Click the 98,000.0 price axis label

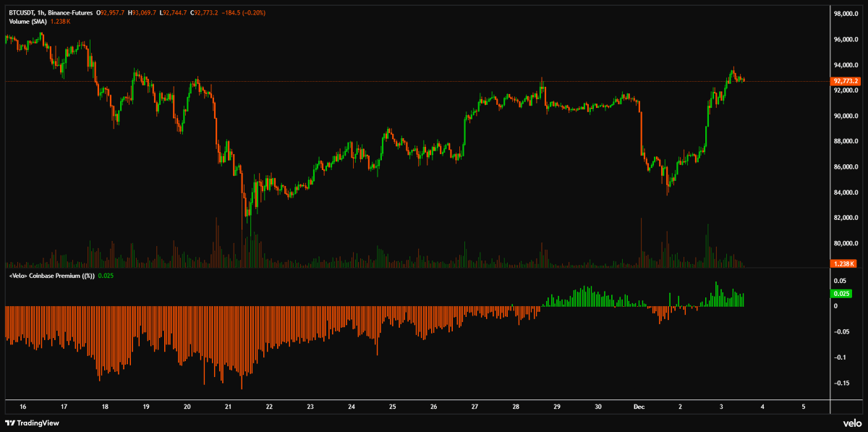coord(847,14)
